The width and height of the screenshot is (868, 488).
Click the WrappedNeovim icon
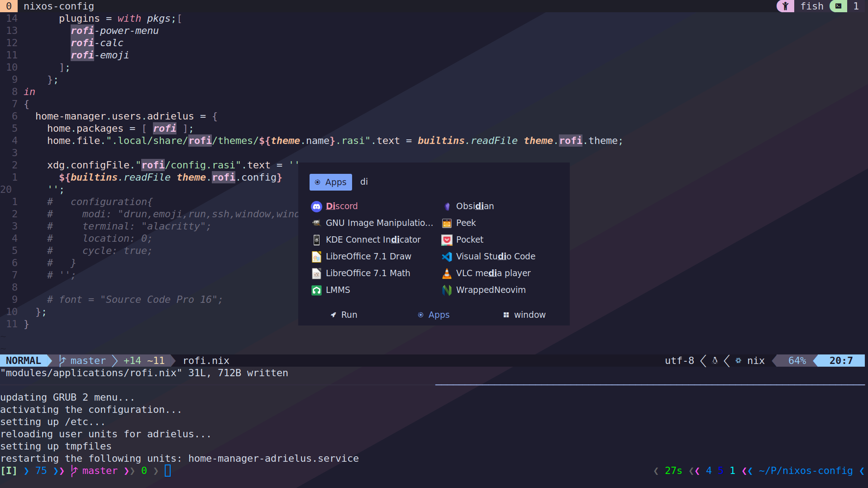coord(447,290)
